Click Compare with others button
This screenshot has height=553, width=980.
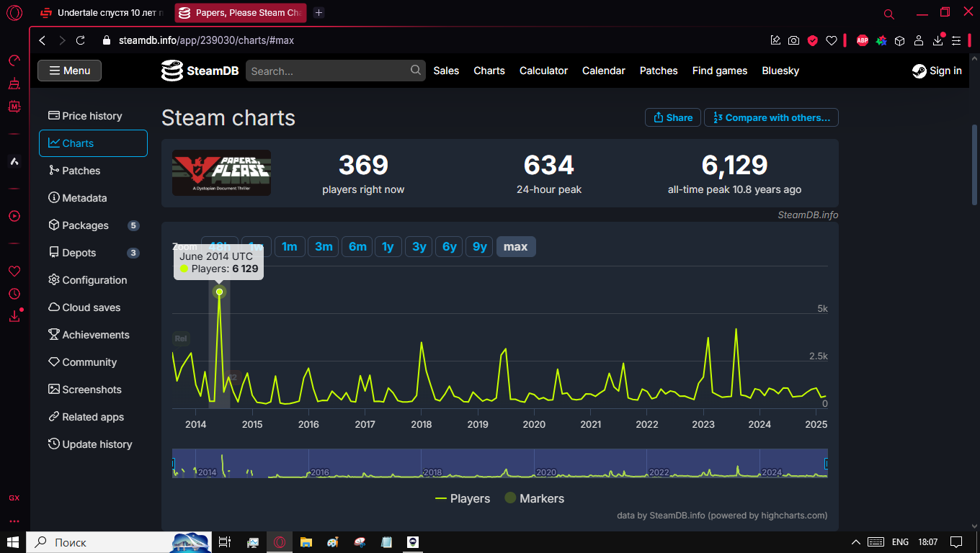pyautogui.click(x=771, y=117)
